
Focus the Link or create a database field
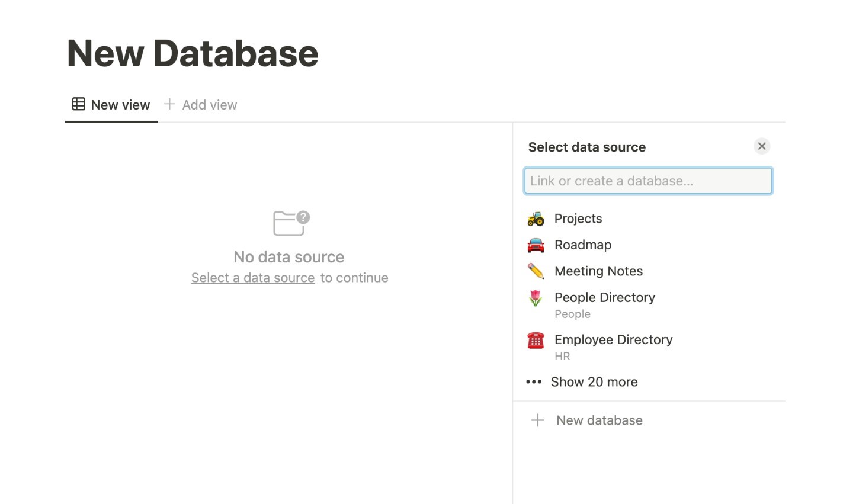pyautogui.click(x=648, y=181)
